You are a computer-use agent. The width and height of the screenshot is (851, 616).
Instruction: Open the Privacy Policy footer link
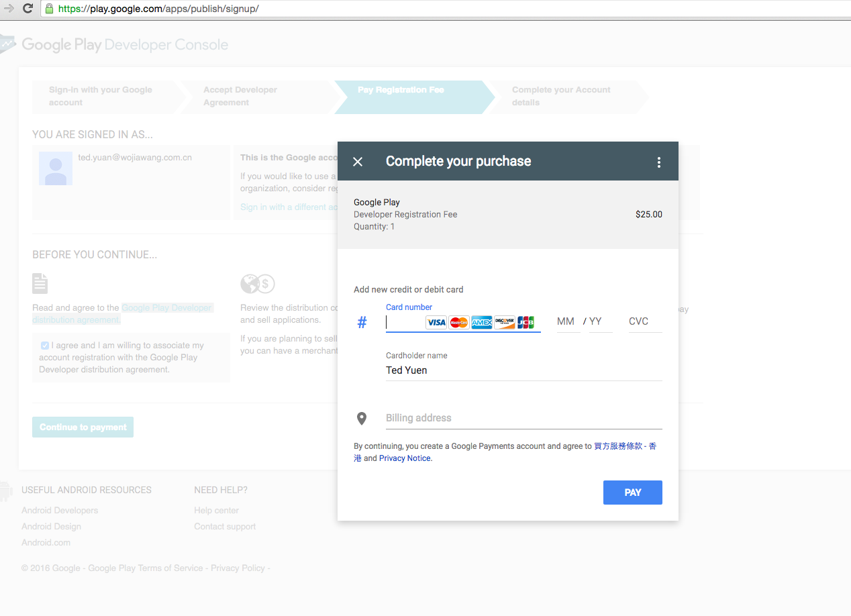click(238, 568)
